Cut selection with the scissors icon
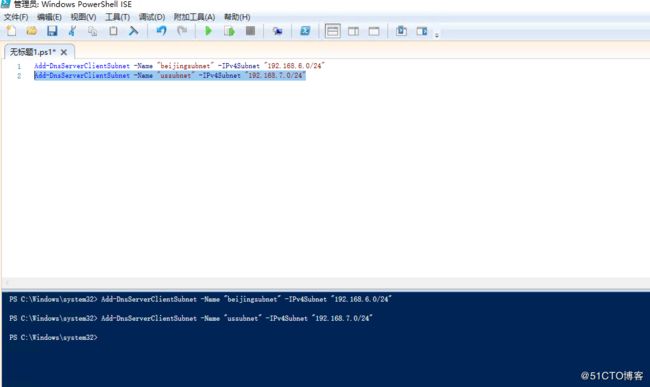The image size is (650, 387). point(72,31)
